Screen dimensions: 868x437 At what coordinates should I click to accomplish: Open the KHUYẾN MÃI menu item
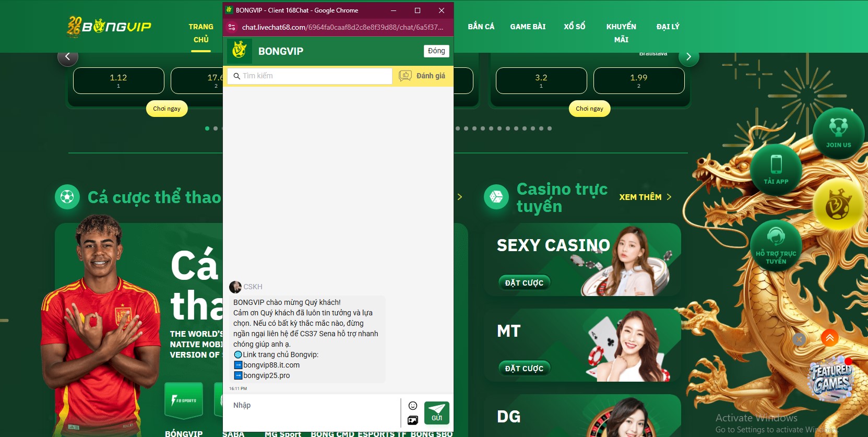pyautogui.click(x=621, y=33)
